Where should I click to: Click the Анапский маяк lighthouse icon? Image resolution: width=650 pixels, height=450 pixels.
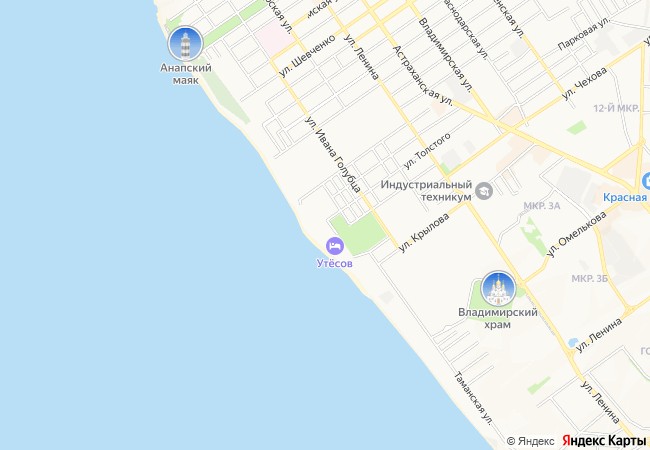point(185,44)
